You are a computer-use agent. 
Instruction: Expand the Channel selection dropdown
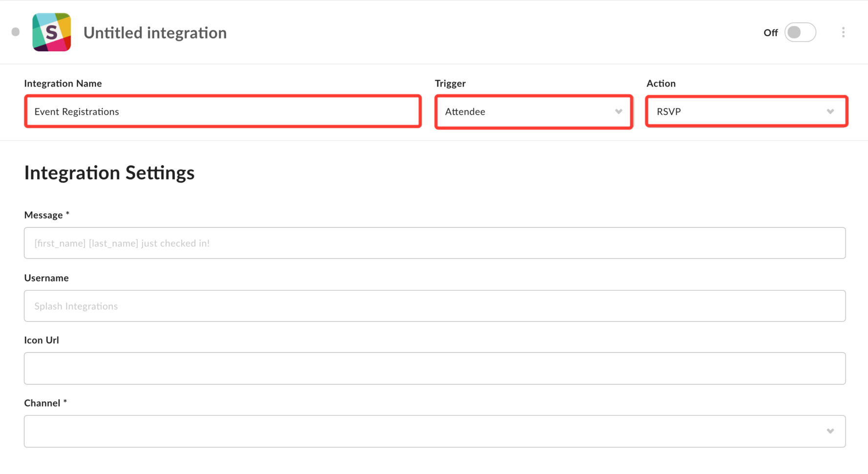(x=434, y=431)
